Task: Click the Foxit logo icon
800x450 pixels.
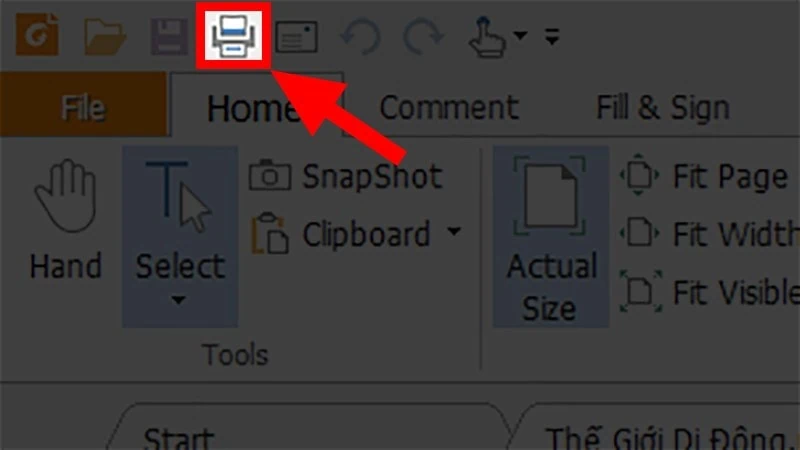Action: [37, 35]
